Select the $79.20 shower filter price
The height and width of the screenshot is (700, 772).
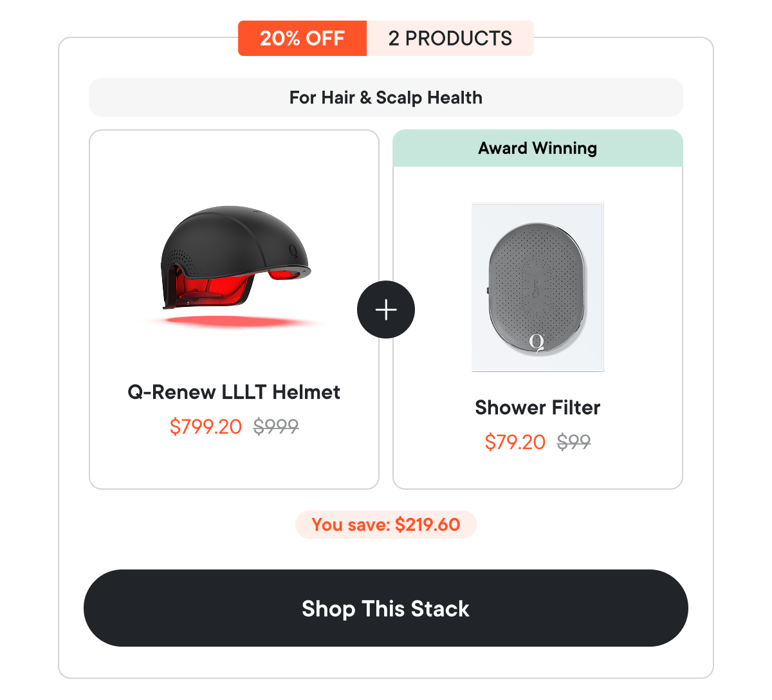tap(515, 442)
